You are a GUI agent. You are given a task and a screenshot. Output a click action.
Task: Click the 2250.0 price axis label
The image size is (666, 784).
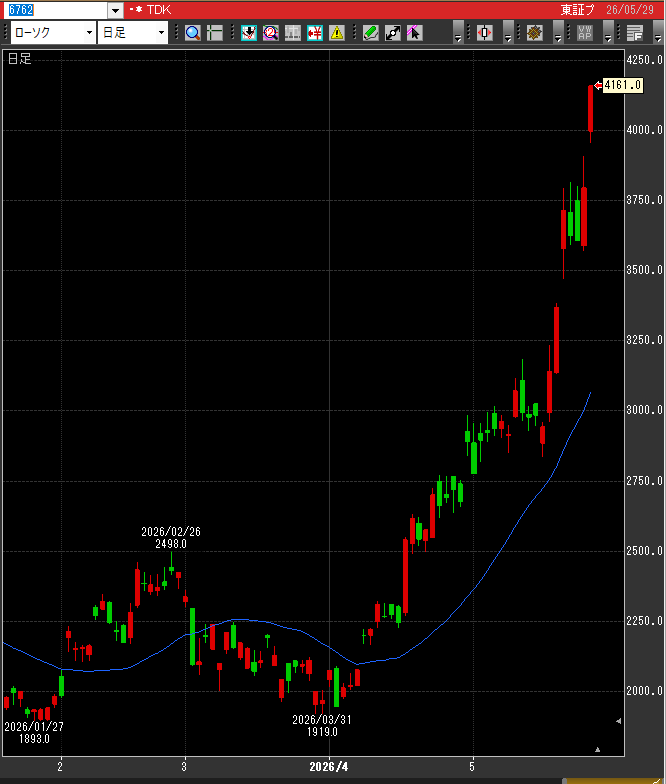644,621
